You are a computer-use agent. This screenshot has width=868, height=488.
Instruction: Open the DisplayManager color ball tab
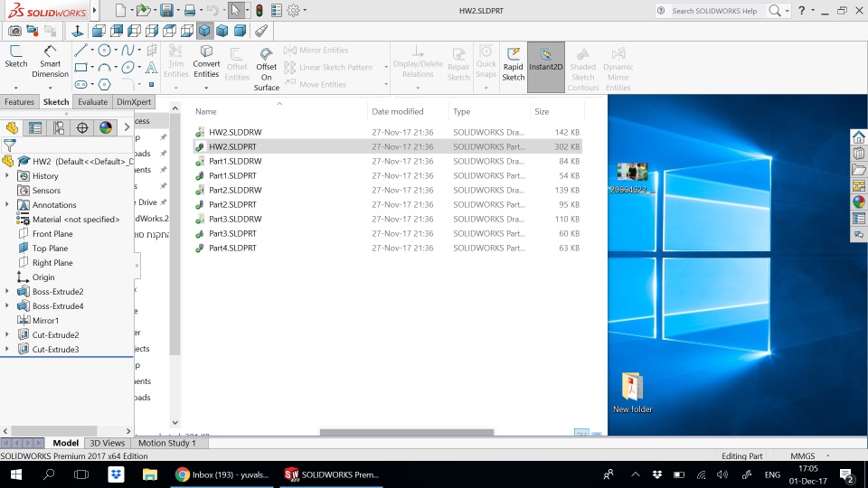point(106,127)
